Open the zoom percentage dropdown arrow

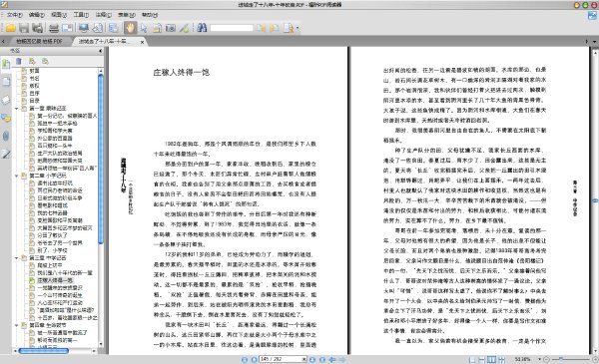[x=539, y=359]
